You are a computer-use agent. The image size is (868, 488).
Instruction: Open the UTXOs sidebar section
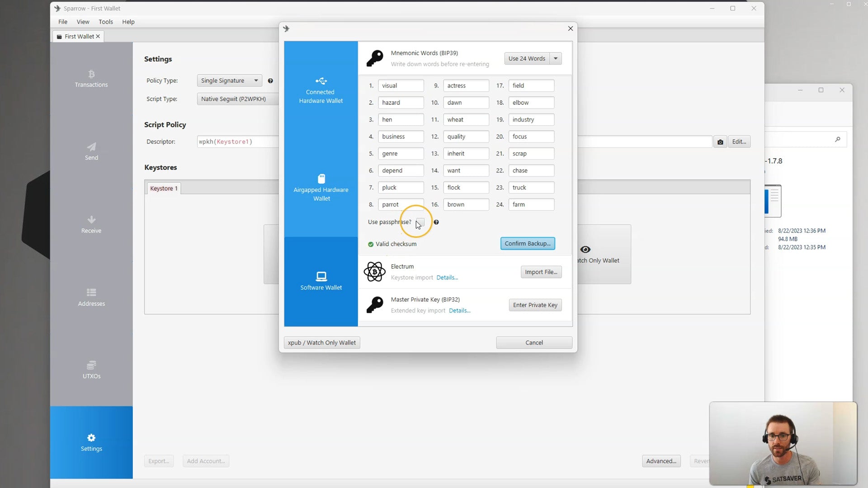[x=91, y=370]
